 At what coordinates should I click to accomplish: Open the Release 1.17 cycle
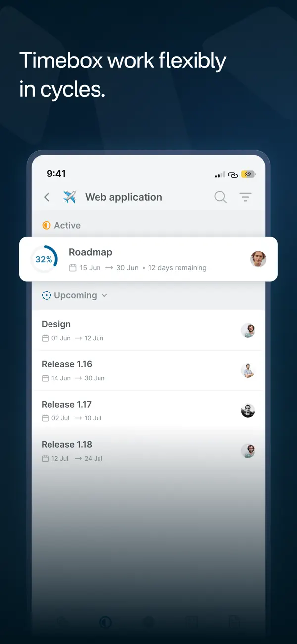tap(148, 410)
